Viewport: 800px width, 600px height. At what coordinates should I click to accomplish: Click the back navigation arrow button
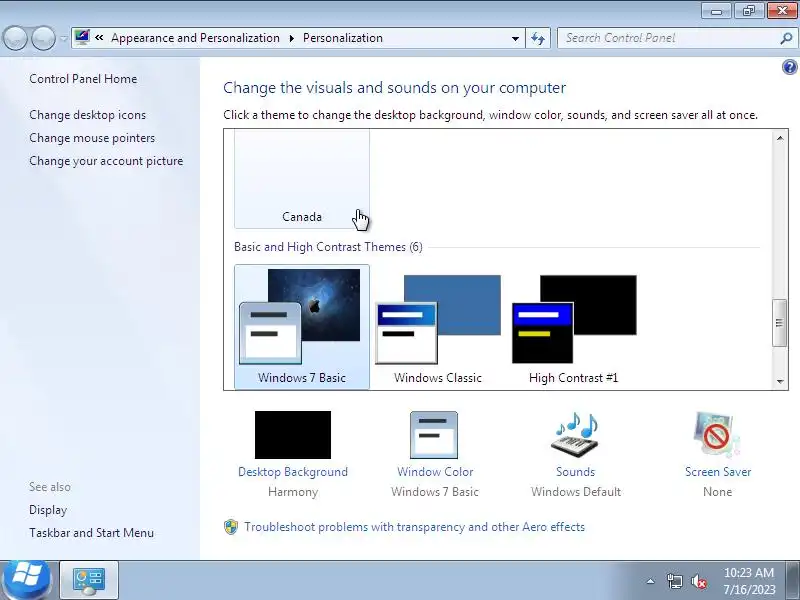tap(15, 38)
